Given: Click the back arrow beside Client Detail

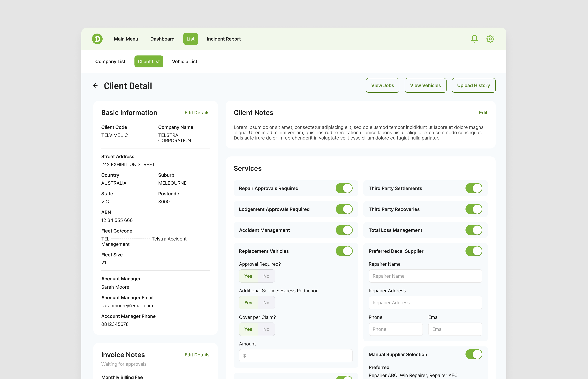Looking at the screenshot, I should 95,85.
